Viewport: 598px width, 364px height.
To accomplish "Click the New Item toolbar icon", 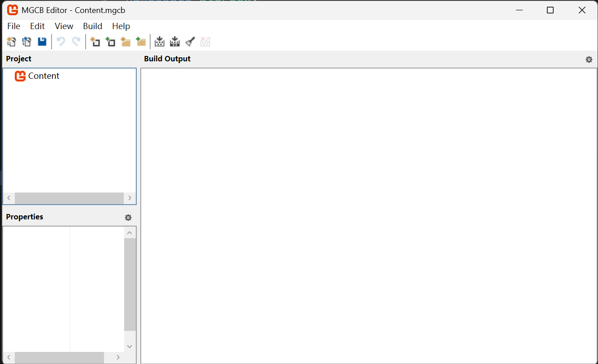I will [95, 42].
